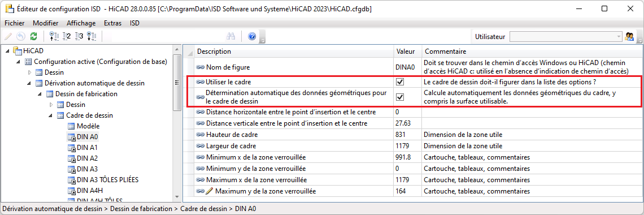This screenshot has width=644, height=215.
Task: Click the green refresh icon in toolbar
Action: 33,36
